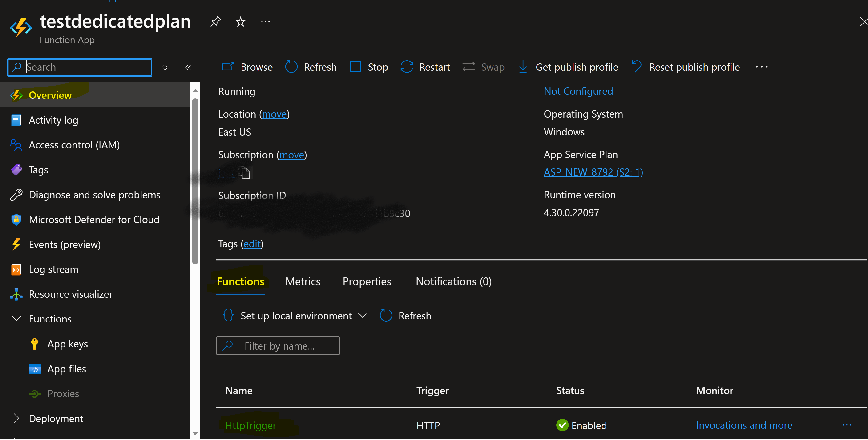Viewport: 868px width, 440px height.
Task: Open App files in the sidebar
Action: tap(67, 369)
